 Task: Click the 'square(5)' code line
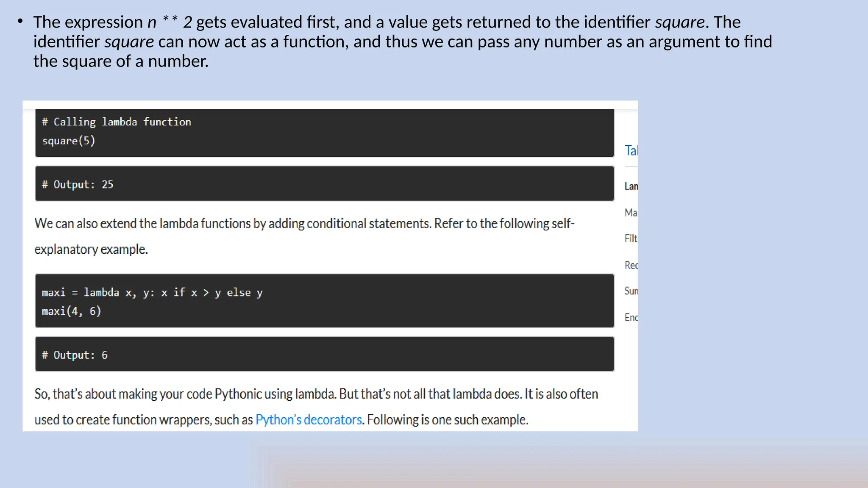(x=69, y=141)
